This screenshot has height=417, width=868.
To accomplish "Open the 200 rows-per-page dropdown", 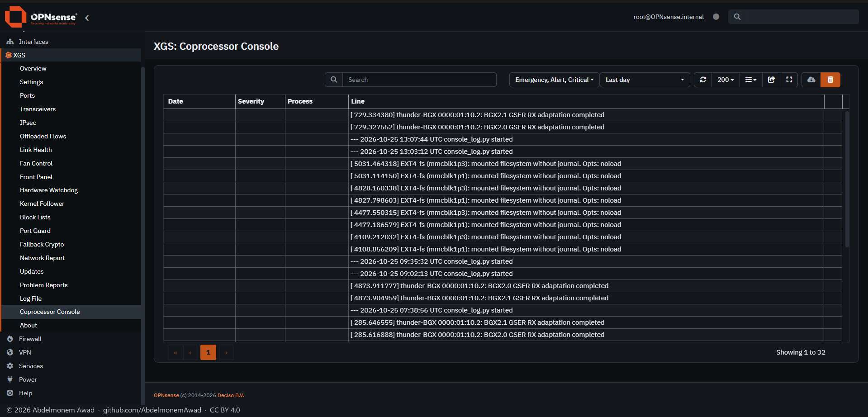I will 726,80.
